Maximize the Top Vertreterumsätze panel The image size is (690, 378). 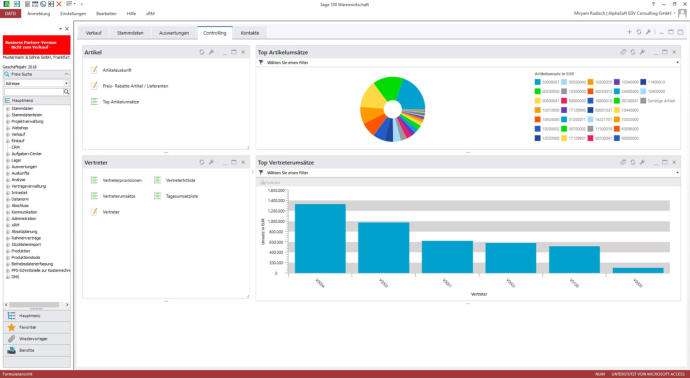click(x=665, y=162)
